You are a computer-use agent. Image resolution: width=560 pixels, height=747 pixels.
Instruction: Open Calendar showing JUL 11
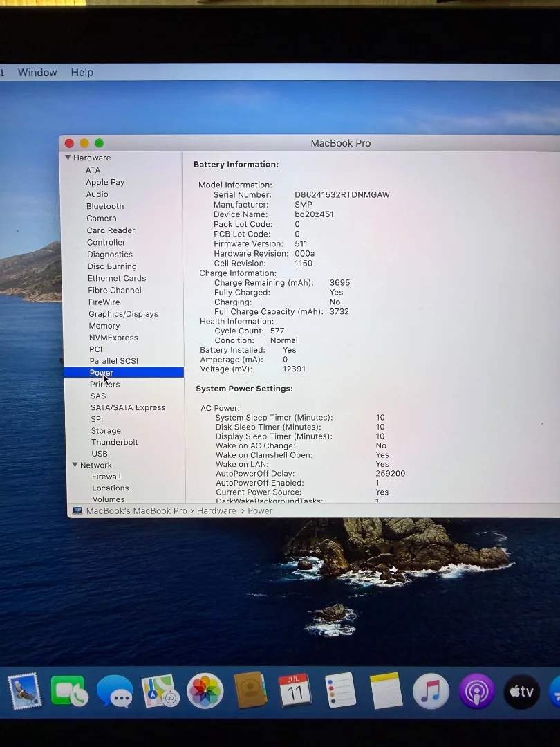(x=295, y=690)
